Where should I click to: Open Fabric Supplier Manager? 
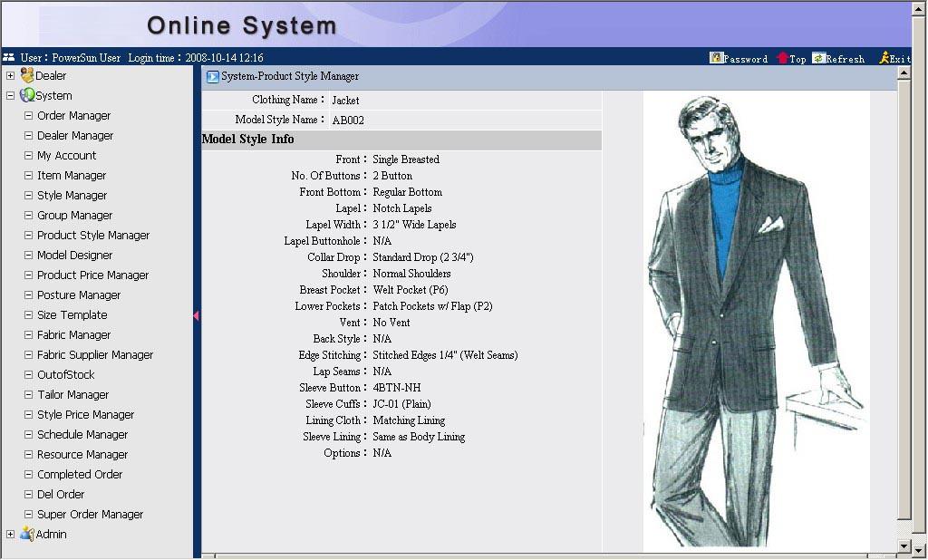(95, 354)
